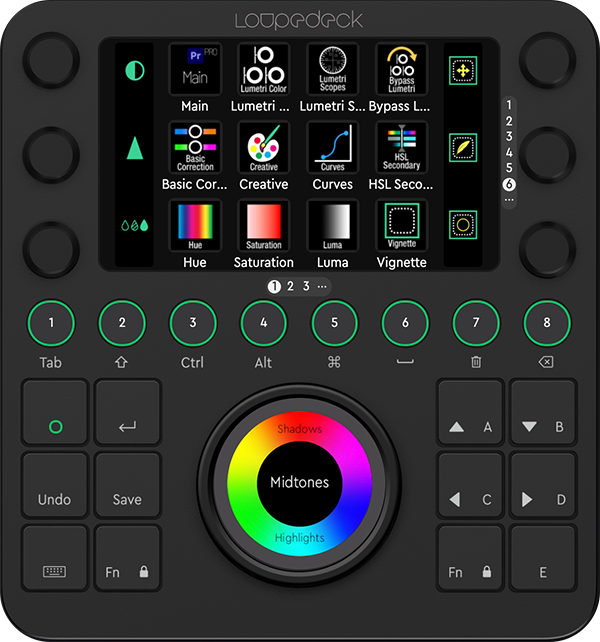
Task: Click round button 1 (Tab)
Action: click(51, 323)
